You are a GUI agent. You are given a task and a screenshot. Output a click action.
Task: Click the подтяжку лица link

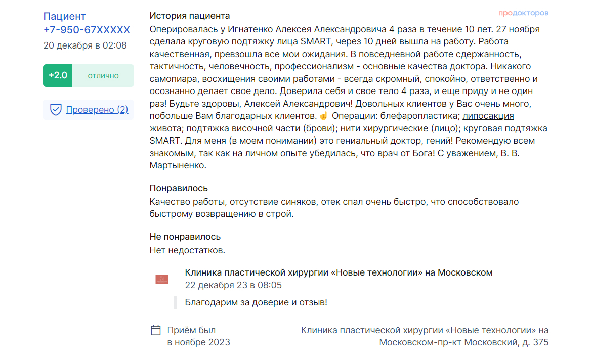[264, 41]
